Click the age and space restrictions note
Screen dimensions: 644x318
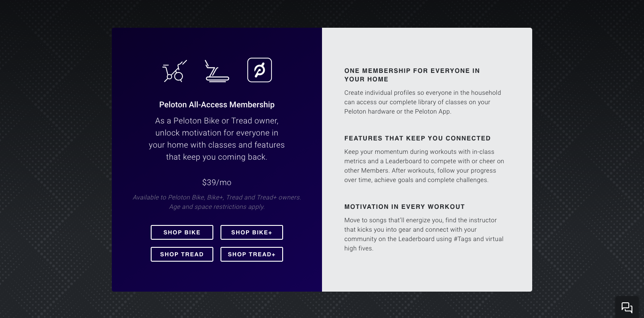pyautogui.click(x=217, y=207)
